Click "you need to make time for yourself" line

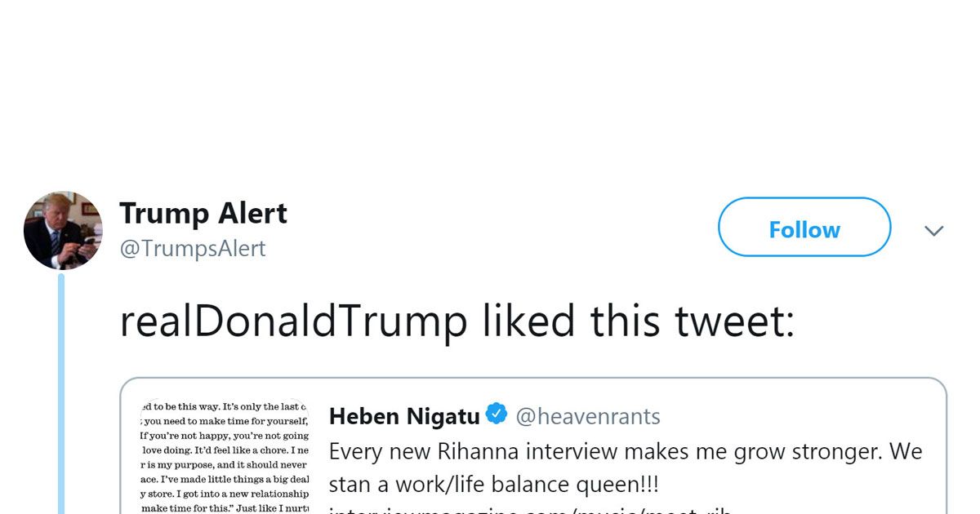225,421
